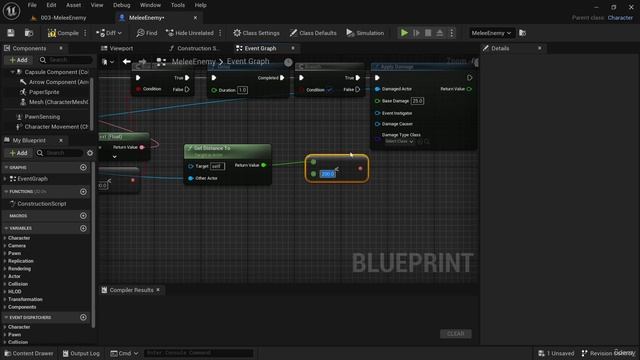Click the debug object selector icon beside MeleeEnemy
Image resolution: width=640 pixels, height=360 pixels.
click(522, 33)
